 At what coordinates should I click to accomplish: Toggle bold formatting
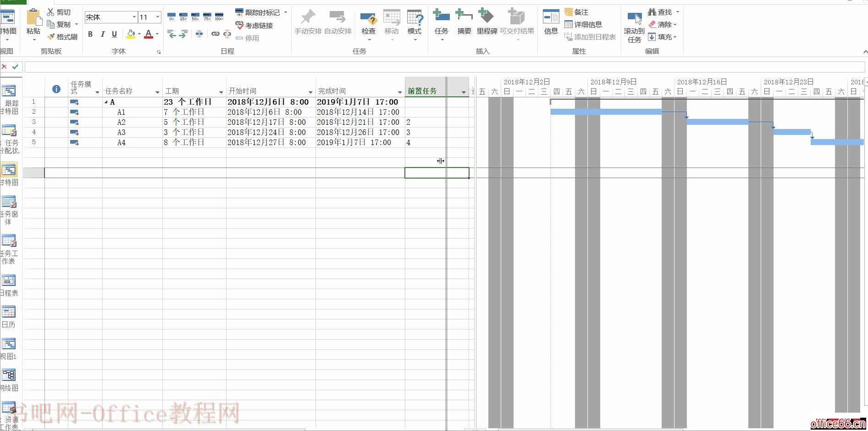[90, 34]
